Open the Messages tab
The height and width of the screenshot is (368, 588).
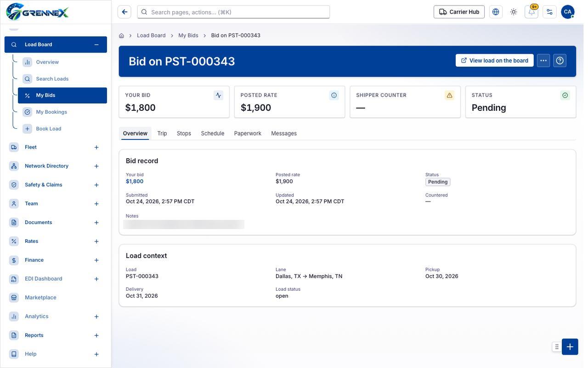[x=284, y=133]
